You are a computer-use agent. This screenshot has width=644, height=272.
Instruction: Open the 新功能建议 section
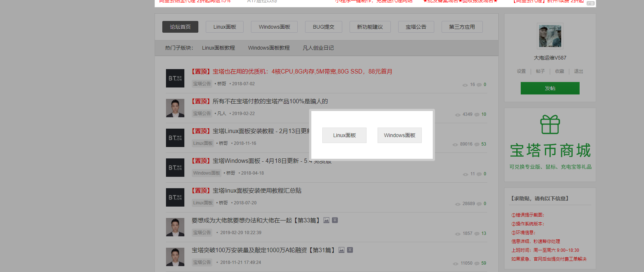click(x=370, y=27)
